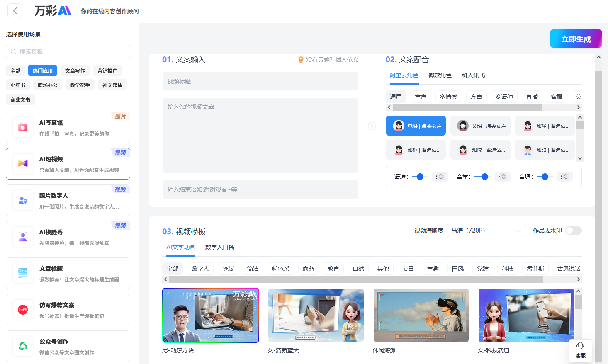This screenshot has height=364, width=608.
Task: Open the 客服 headset icon
Action: point(580,346)
